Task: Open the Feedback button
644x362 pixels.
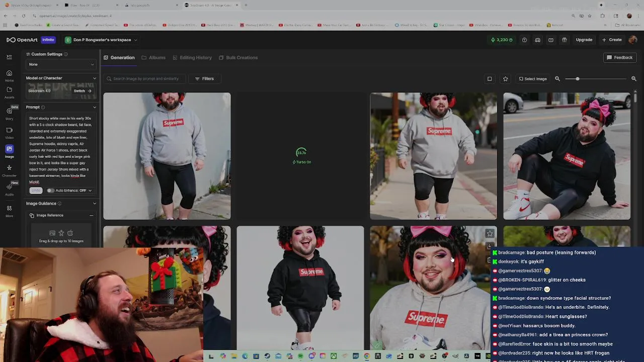Action: pyautogui.click(x=619, y=57)
